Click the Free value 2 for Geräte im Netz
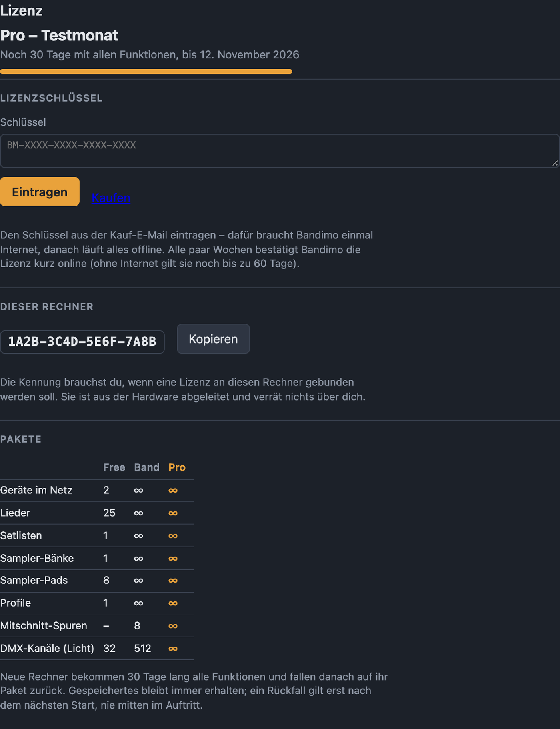 pyautogui.click(x=106, y=490)
